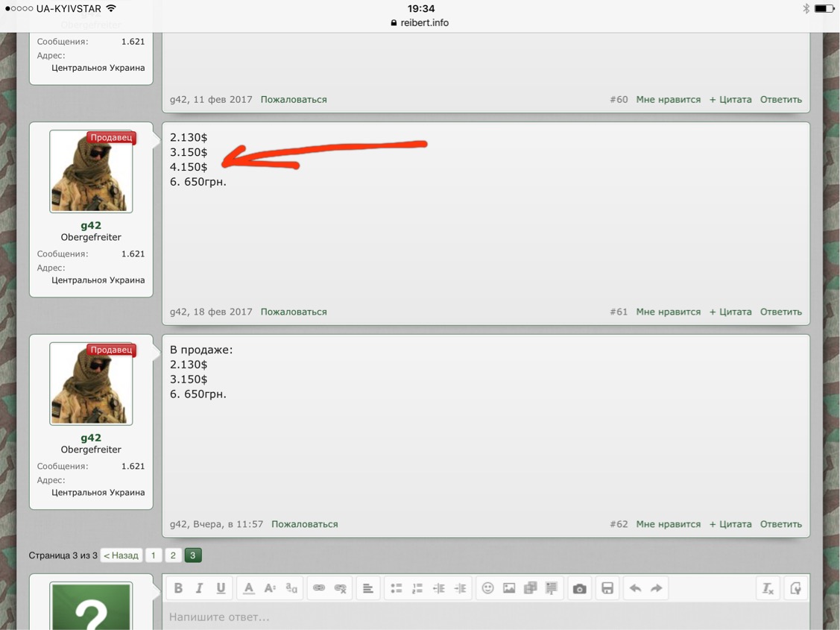Viewport: 840px width, 630px height.
Task: Open date link '18 фев 2017'
Action: (223, 312)
